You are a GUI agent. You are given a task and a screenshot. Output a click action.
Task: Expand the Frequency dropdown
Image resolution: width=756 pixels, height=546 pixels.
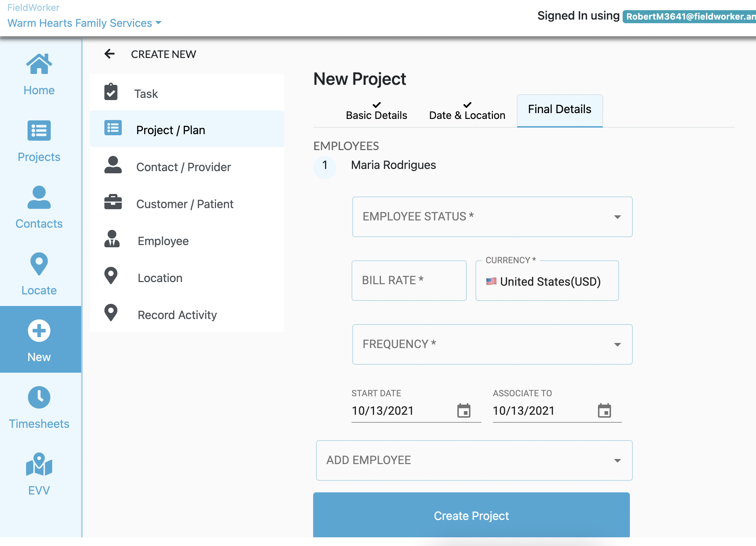coord(492,344)
